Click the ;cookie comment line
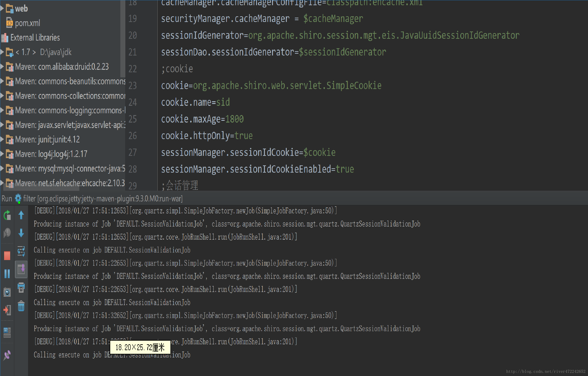 click(x=177, y=69)
